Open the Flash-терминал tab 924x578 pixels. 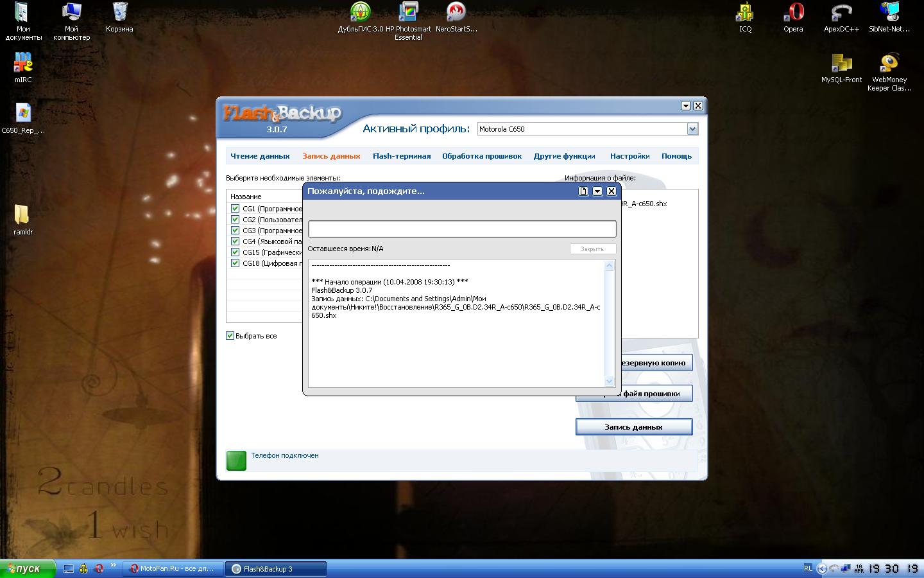click(402, 156)
